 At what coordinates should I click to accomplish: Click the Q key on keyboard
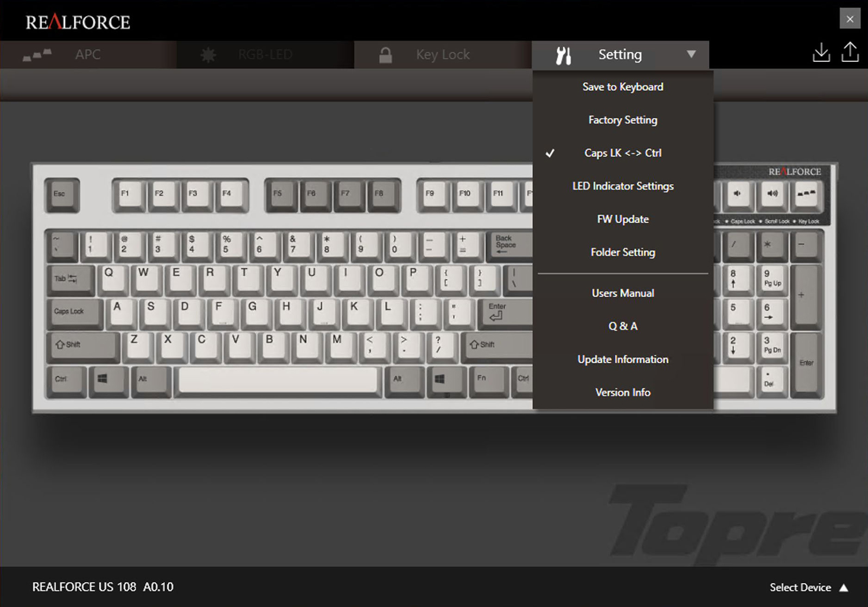(x=113, y=280)
